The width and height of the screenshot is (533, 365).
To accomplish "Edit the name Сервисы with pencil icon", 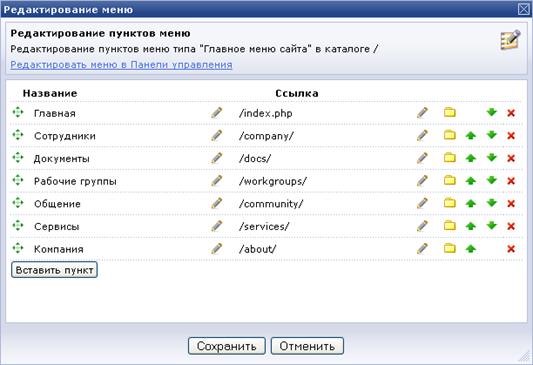I will (217, 226).
